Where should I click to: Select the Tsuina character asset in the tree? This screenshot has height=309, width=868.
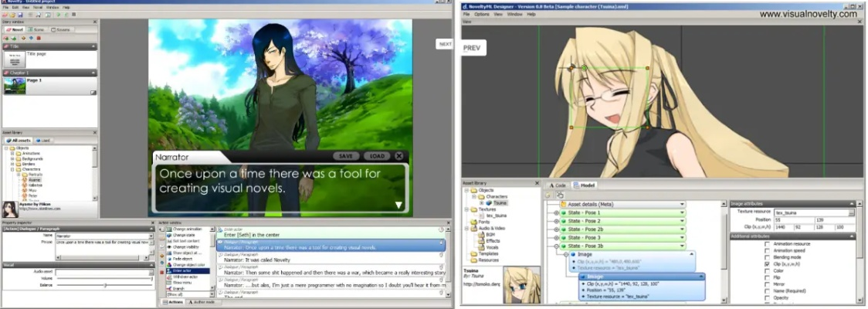[x=500, y=202]
